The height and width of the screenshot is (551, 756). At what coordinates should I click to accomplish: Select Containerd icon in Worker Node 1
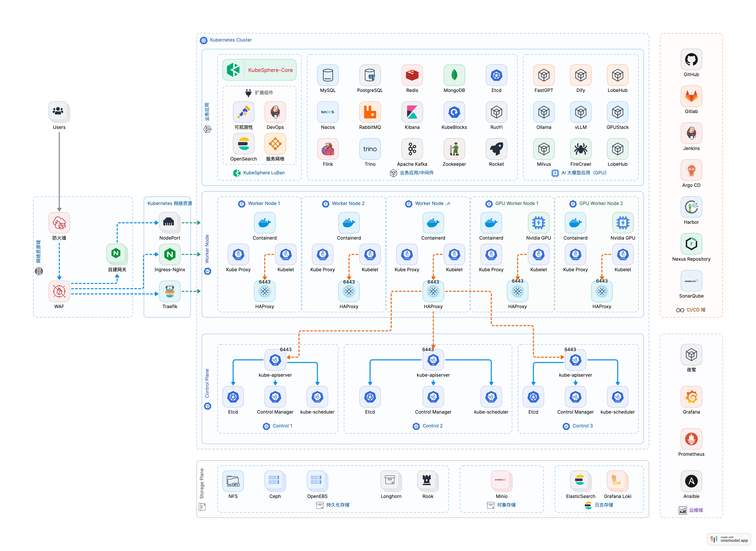265,222
